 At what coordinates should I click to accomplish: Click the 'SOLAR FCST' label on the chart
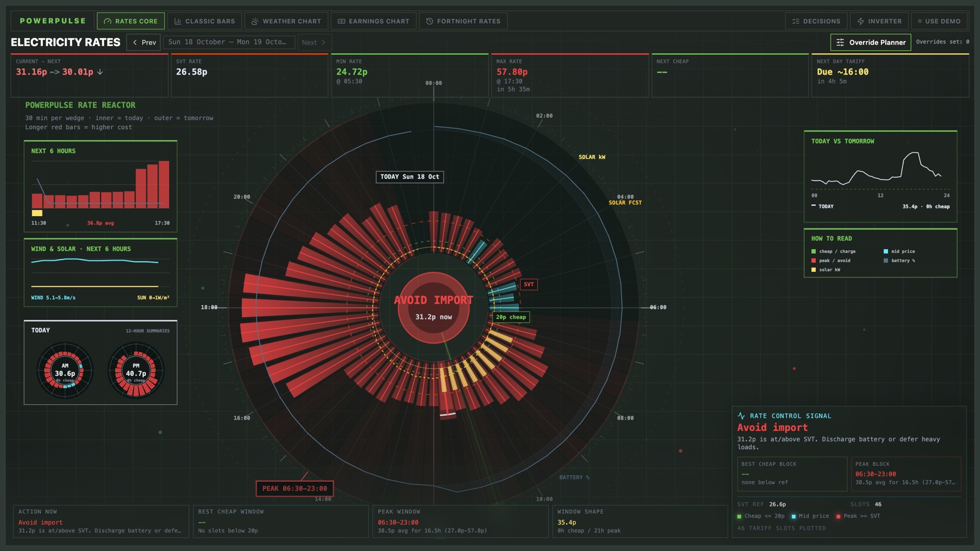tap(625, 203)
